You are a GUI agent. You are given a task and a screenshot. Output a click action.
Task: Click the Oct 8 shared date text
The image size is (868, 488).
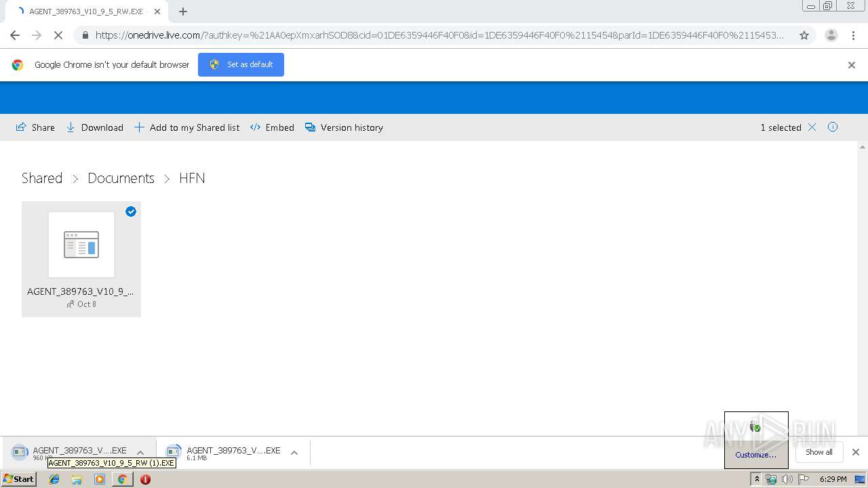(87, 304)
